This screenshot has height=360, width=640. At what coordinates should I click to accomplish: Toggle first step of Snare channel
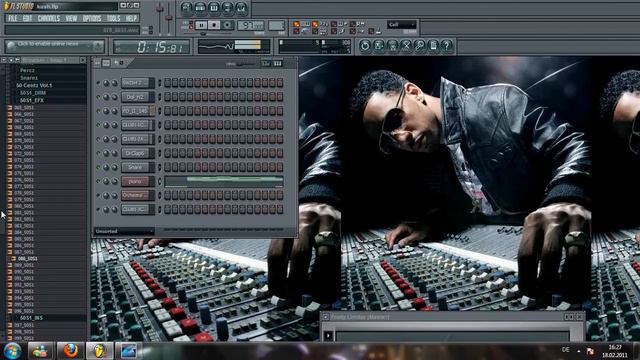click(x=167, y=167)
